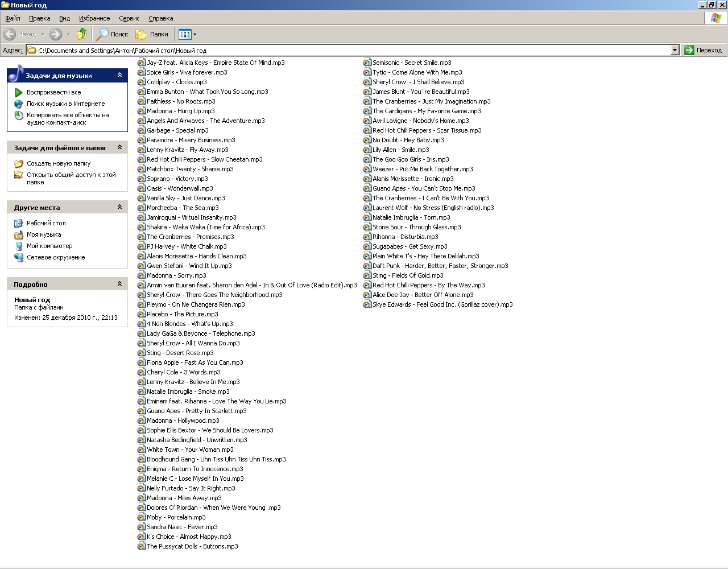Screen dimensions: 728x569
Task: Collapse the Подробно details panel
Action: point(119,284)
